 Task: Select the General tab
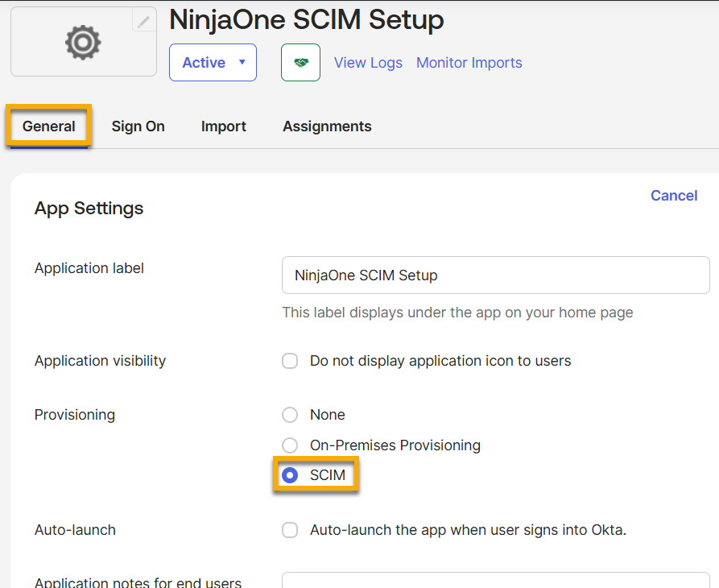[x=48, y=126]
